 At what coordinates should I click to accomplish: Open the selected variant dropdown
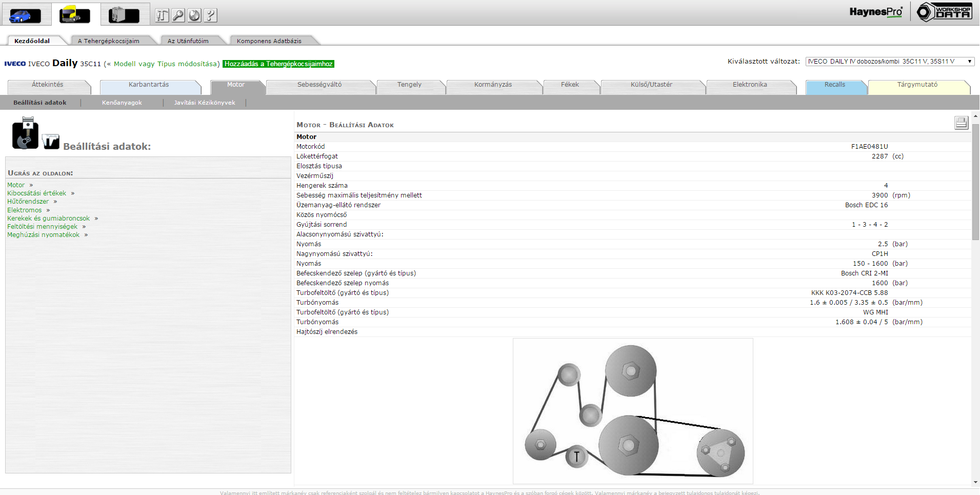pyautogui.click(x=890, y=62)
